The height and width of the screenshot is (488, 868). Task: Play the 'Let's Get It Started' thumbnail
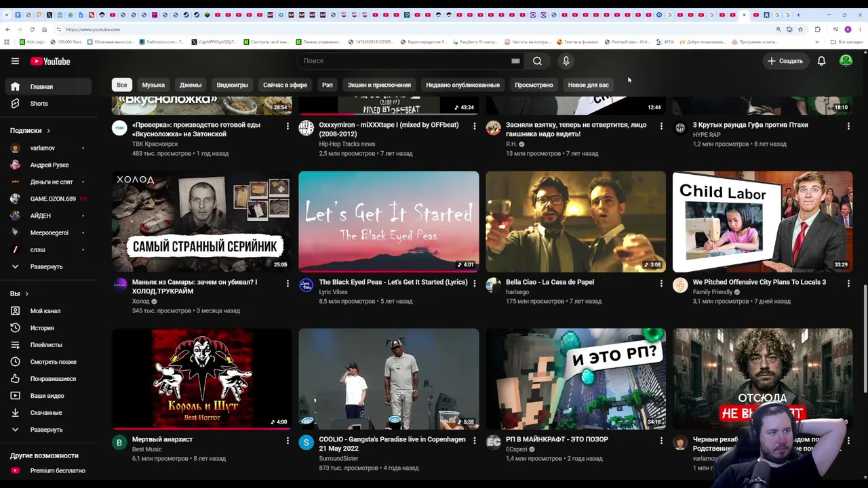coord(389,222)
